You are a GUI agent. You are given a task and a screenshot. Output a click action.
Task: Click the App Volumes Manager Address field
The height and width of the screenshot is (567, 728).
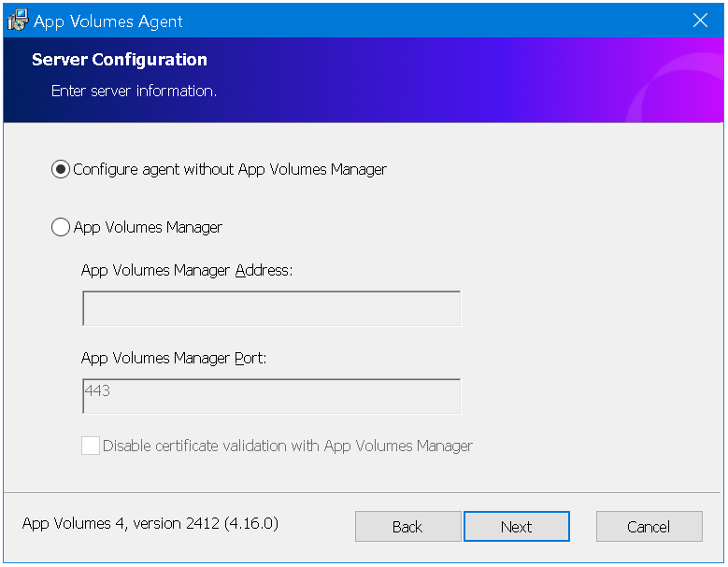tap(272, 308)
